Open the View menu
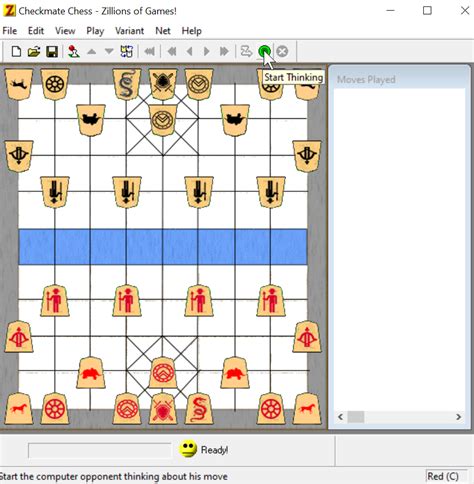 tap(65, 31)
